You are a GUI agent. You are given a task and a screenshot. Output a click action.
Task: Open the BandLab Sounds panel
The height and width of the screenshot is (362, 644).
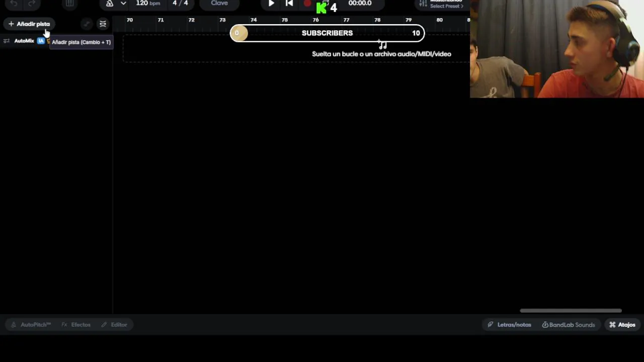569,325
